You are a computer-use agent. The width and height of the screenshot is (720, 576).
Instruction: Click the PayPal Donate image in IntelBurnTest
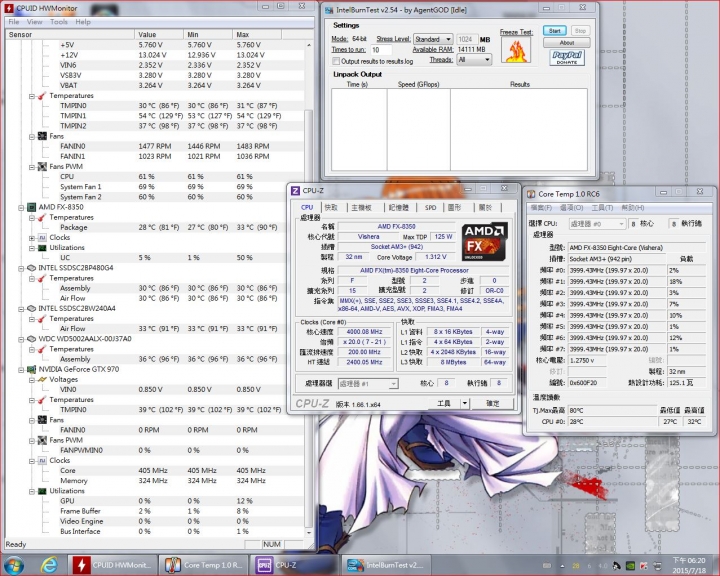[567, 58]
